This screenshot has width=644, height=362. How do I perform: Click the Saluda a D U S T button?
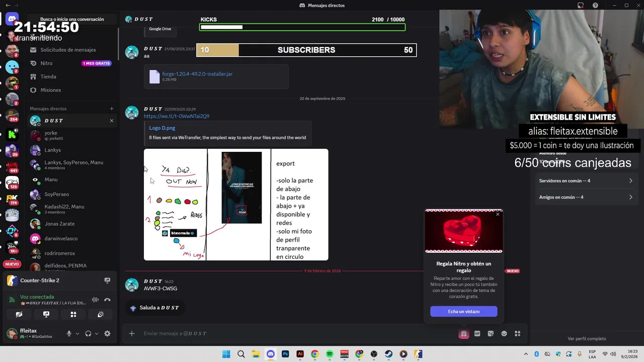click(x=154, y=308)
